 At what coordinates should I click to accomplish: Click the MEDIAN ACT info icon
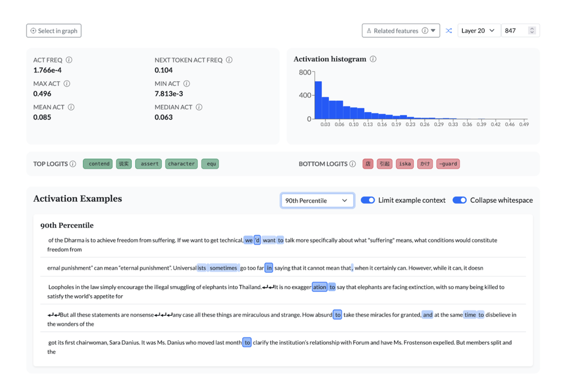(199, 107)
